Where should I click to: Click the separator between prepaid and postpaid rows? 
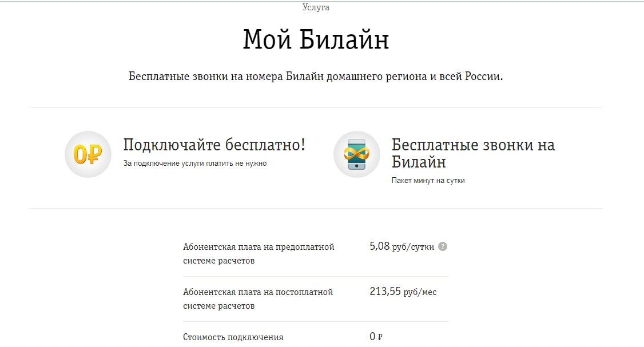(x=316, y=277)
